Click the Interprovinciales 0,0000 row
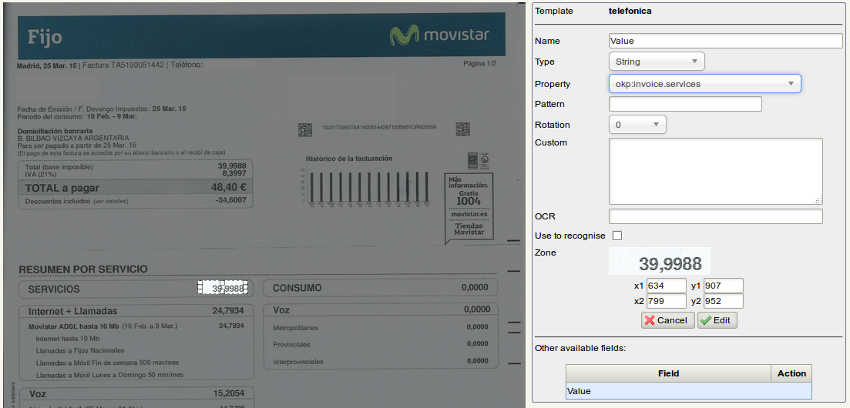The height and width of the screenshot is (408, 850). click(x=380, y=361)
